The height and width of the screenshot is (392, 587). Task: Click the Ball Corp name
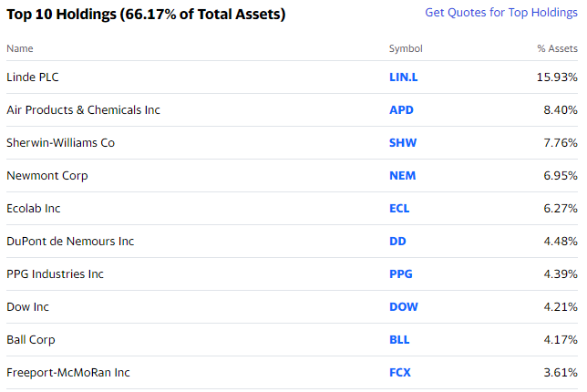(x=31, y=340)
